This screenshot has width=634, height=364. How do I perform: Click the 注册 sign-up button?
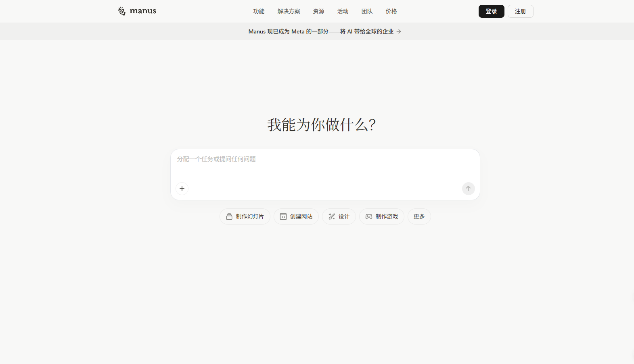coord(520,11)
